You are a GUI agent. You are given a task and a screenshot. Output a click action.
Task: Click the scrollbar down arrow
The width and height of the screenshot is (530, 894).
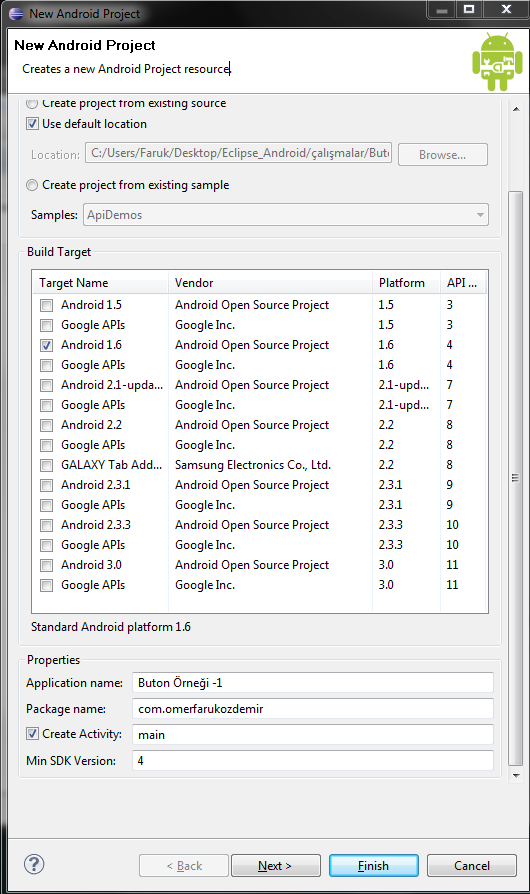pos(516,775)
